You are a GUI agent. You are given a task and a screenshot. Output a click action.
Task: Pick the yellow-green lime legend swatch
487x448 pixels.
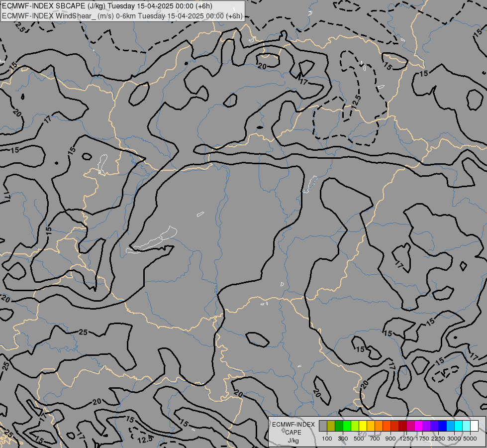tap(355, 426)
